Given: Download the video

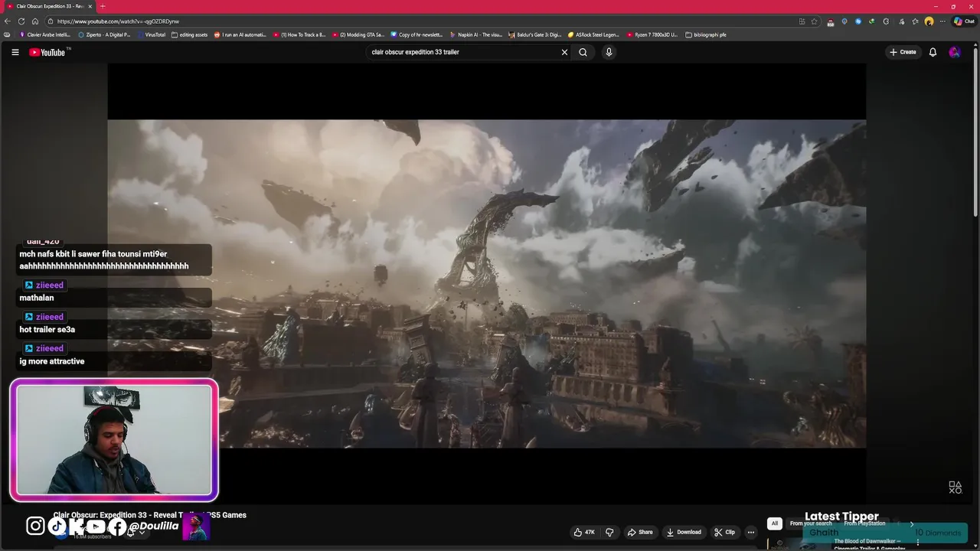Looking at the screenshot, I should click(x=683, y=532).
